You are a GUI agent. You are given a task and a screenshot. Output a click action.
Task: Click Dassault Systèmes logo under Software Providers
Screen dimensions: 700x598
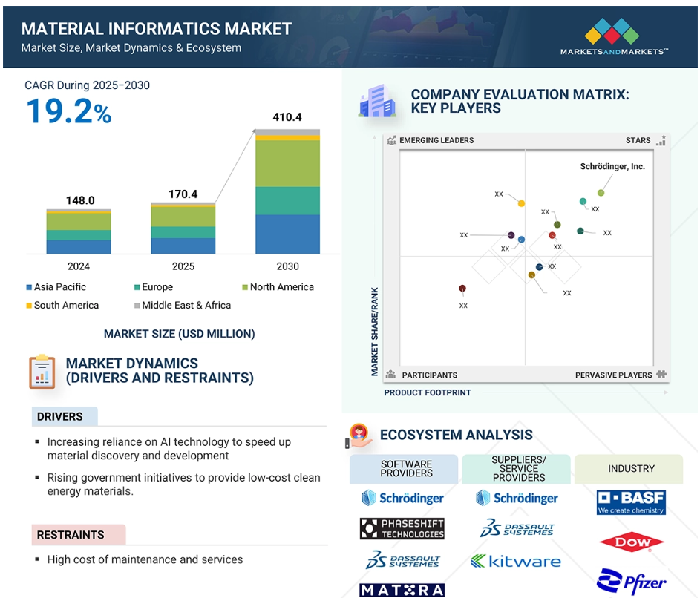pyautogui.click(x=402, y=560)
